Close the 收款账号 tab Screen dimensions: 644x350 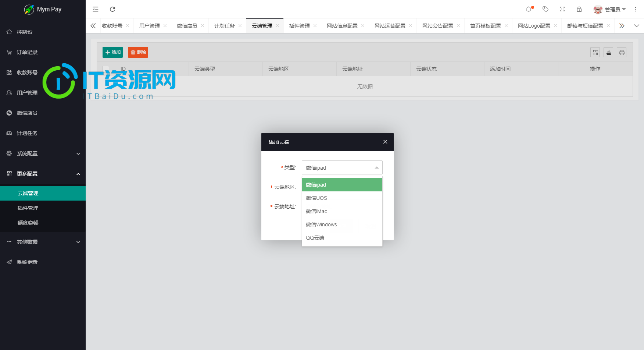click(128, 26)
